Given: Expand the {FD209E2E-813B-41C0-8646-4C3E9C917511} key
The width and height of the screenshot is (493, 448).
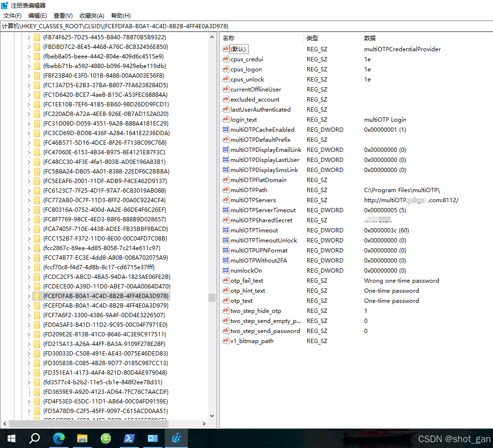Looking at the screenshot, I should (x=29, y=334).
